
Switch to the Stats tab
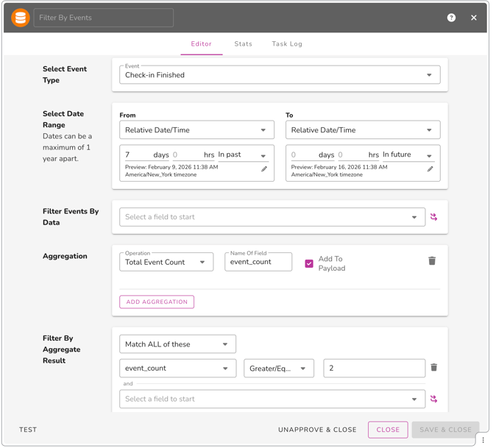(x=243, y=44)
